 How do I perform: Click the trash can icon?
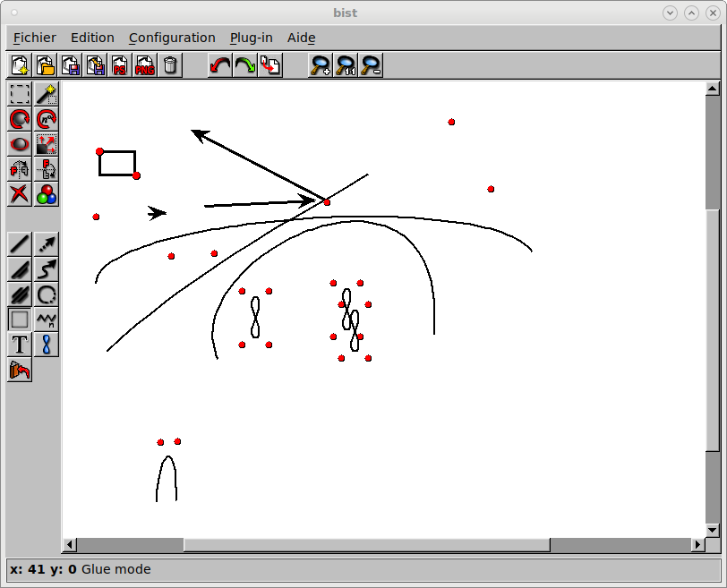pos(170,65)
